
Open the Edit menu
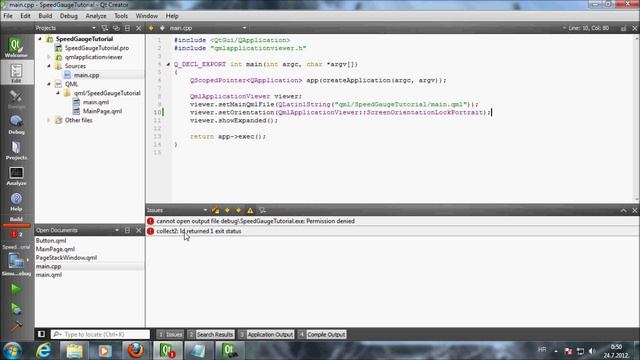25,16
